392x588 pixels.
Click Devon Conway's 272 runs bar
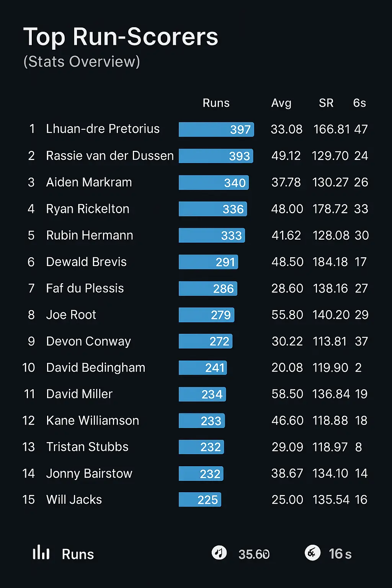(206, 341)
